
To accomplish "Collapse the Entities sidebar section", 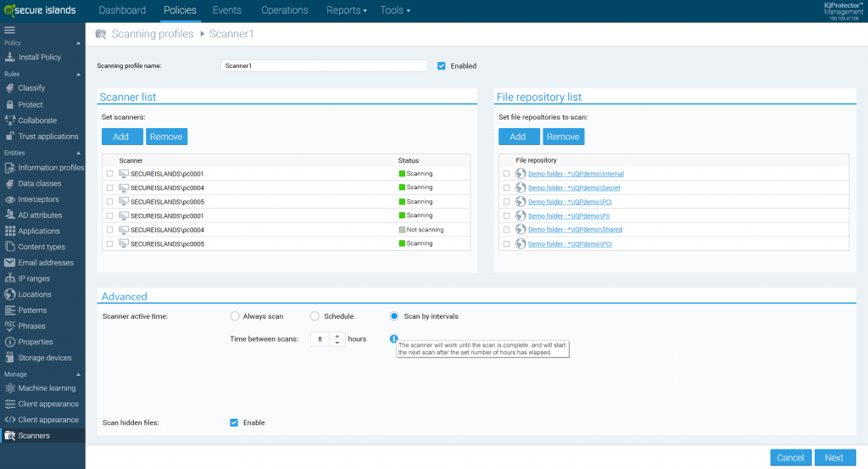I will 78,153.
